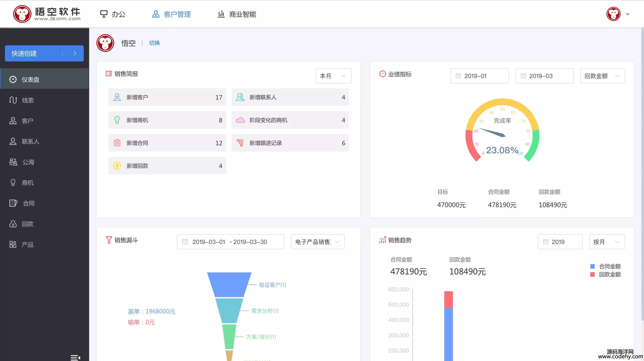Open the 回款金额 metric dropdown
Screen dimensions: 644x361
pos(603,76)
